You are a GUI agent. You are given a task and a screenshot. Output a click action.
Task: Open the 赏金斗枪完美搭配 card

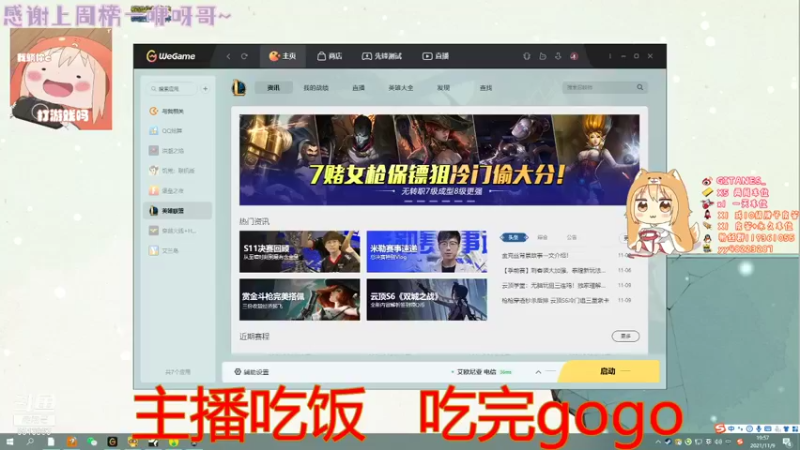299,299
